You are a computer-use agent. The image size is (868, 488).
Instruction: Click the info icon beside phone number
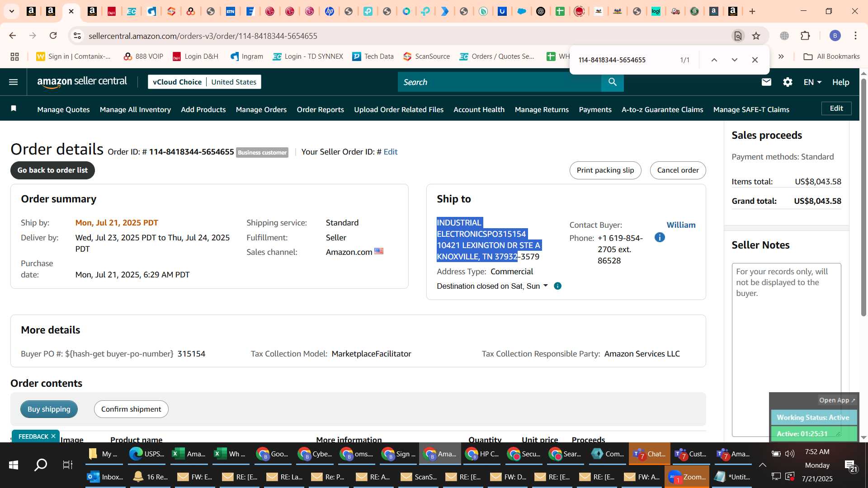(660, 237)
